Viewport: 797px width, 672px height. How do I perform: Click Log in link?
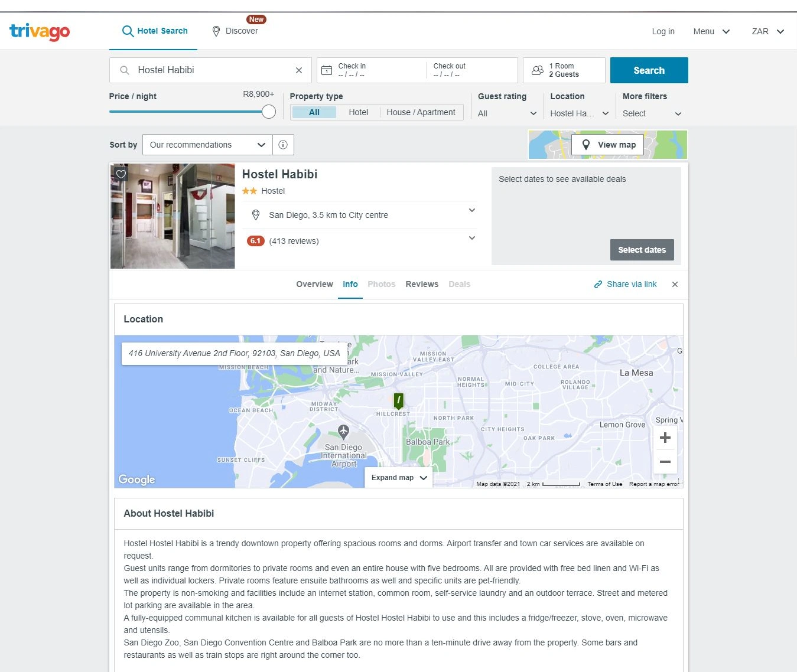coord(663,31)
